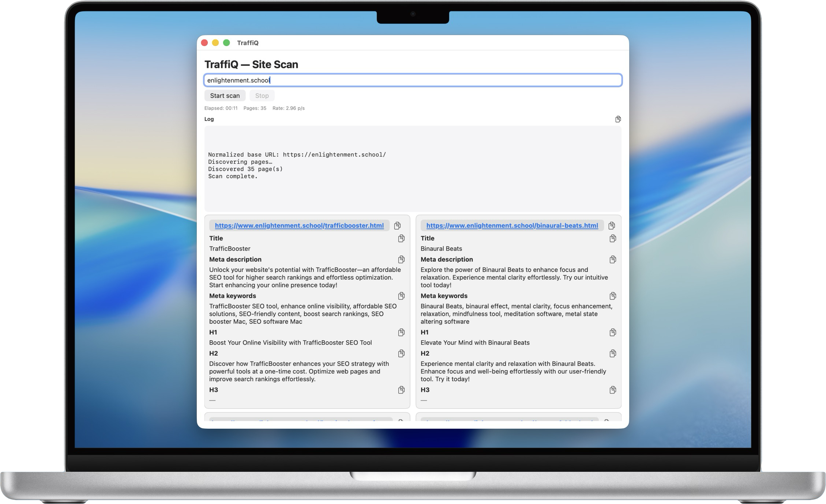Copy Binaural Beats Meta description icon
The image size is (826, 504).
[613, 259]
